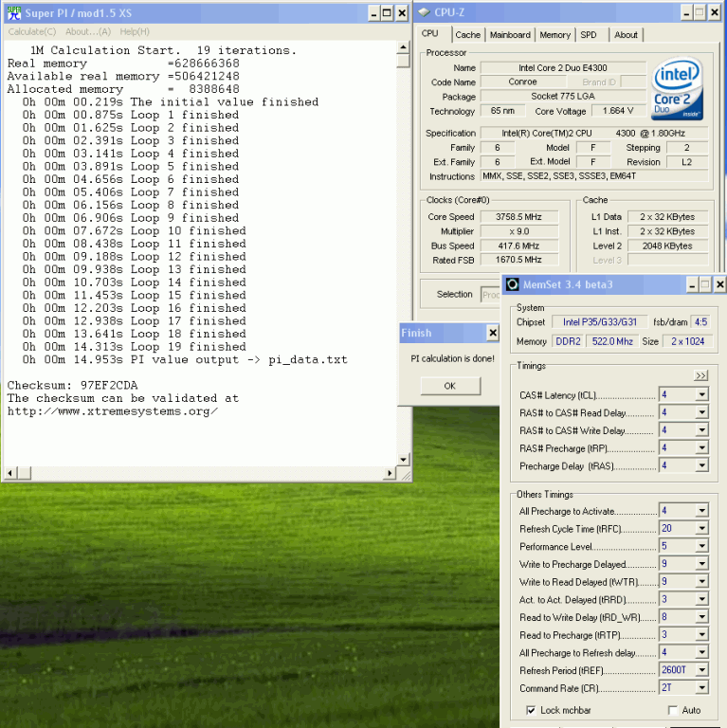
Task: Click the Chipset Intel P35/G33/G31 field
Action: (x=599, y=321)
